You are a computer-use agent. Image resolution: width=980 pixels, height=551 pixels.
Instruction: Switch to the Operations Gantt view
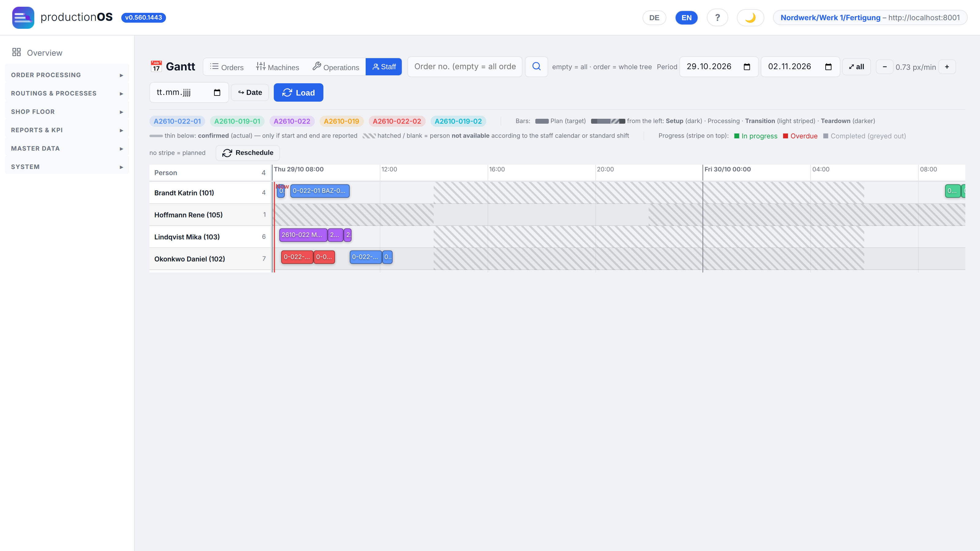point(336,67)
